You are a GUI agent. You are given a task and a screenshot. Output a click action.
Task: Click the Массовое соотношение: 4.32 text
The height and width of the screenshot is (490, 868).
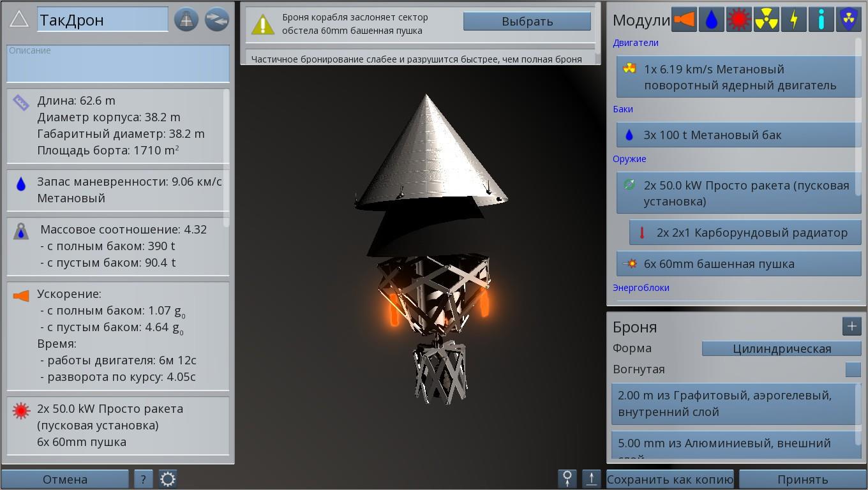tap(124, 230)
